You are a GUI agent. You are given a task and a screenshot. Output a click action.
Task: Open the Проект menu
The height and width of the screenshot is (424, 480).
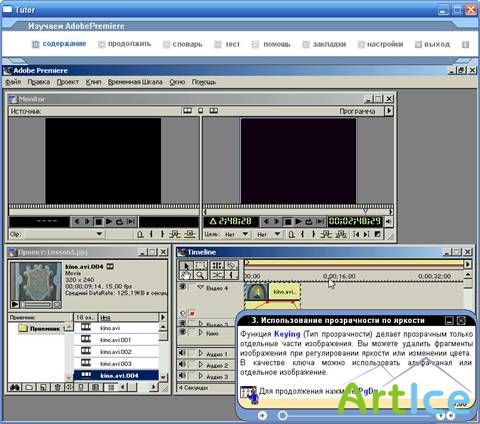pos(68,82)
